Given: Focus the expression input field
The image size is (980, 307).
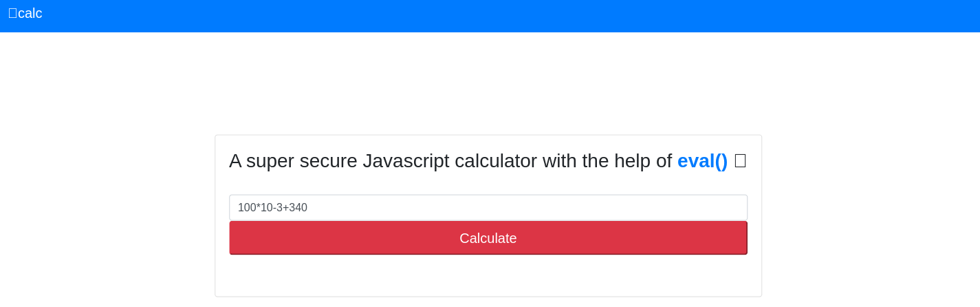Looking at the screenshot, I should pos(488,208).
